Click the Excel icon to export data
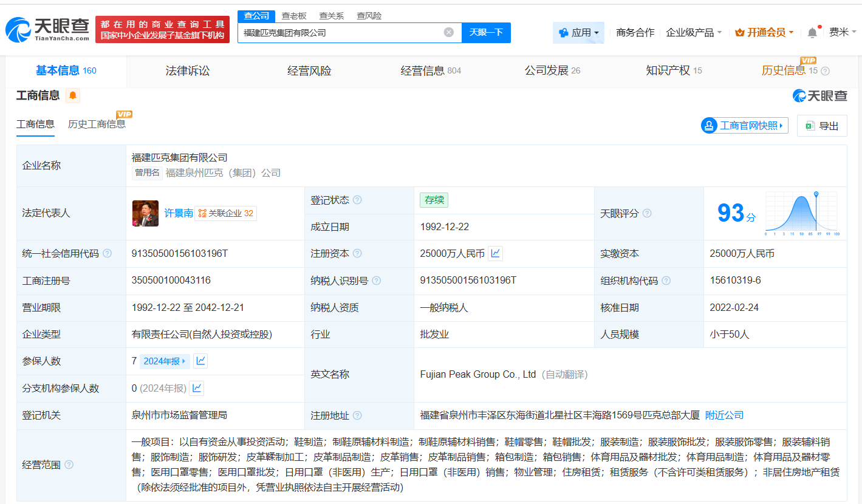Image resolution: width=862 pixels, height=504 pixels. [x=810, y=125]
